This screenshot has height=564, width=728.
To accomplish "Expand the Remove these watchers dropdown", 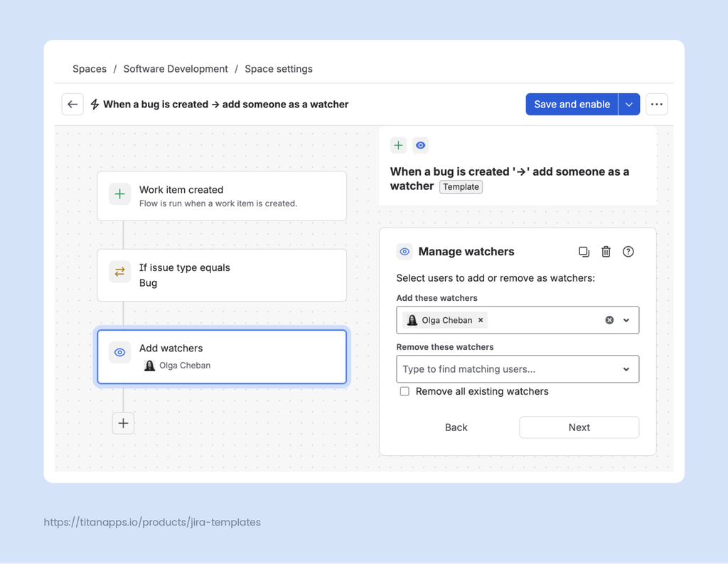I will (x=626, y=369).
